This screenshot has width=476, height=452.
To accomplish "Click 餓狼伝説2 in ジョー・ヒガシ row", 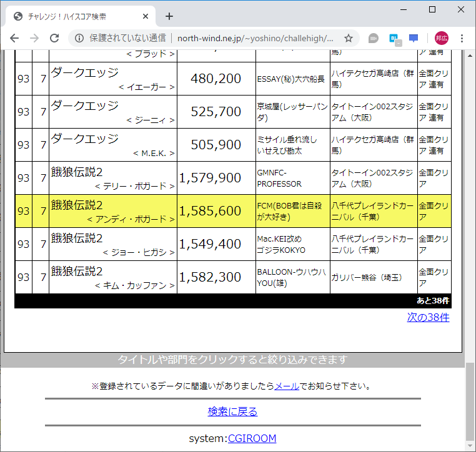I will click(76, 238).
